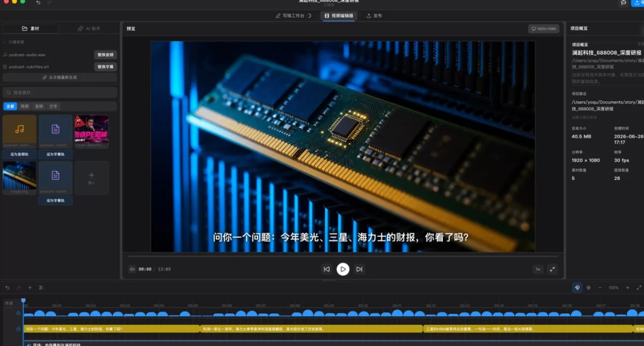Viewport: 644px width, 346px height.
Task: Click the 设为音频轨 button
Action: [x=20, y=154]
